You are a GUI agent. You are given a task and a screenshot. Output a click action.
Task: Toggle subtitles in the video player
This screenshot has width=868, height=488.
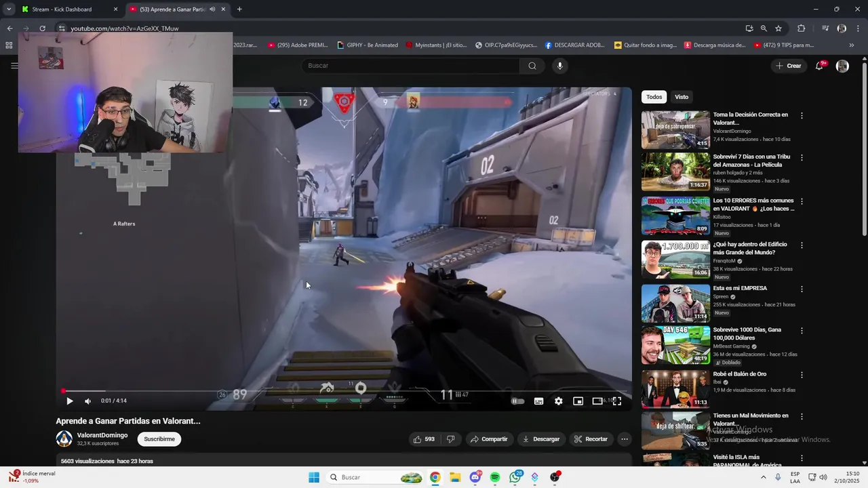point(538,401)
